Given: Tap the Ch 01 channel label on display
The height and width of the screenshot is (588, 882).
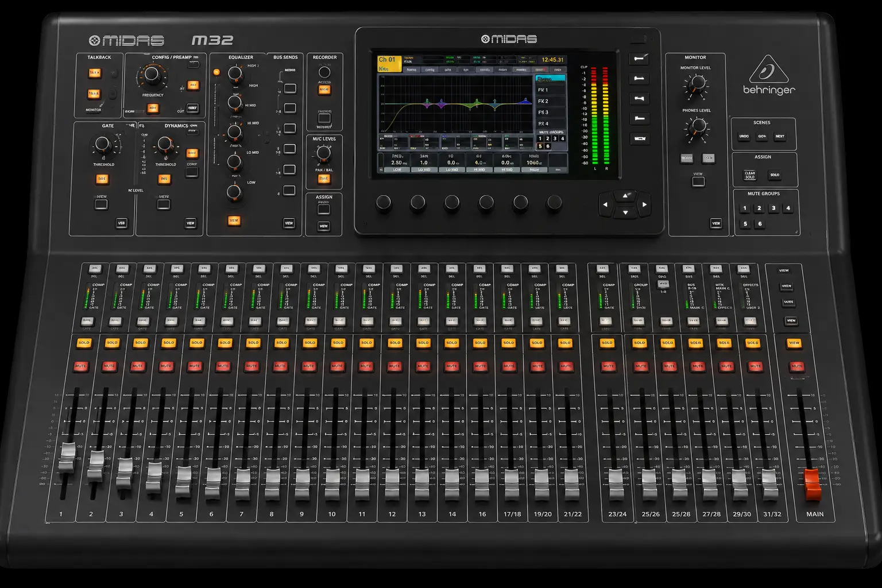Looking at the screenshot, I should [389, 63].
